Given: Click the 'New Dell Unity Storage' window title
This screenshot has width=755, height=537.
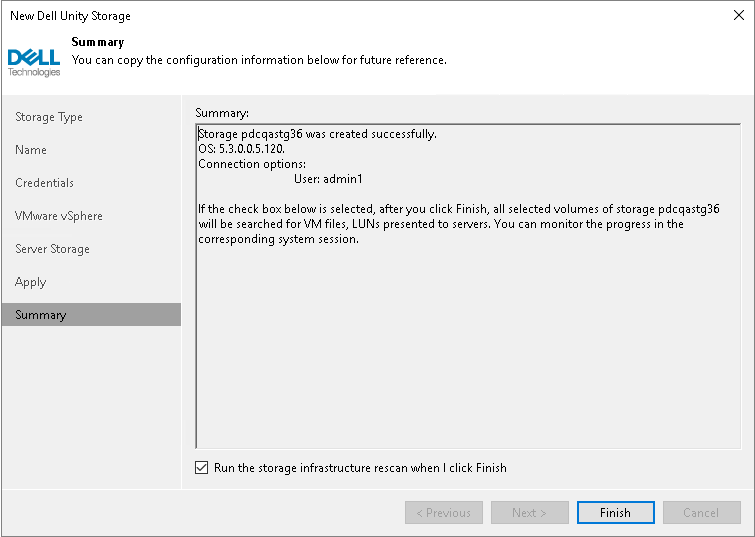Looking at the screenshot, I should (70, 16).
